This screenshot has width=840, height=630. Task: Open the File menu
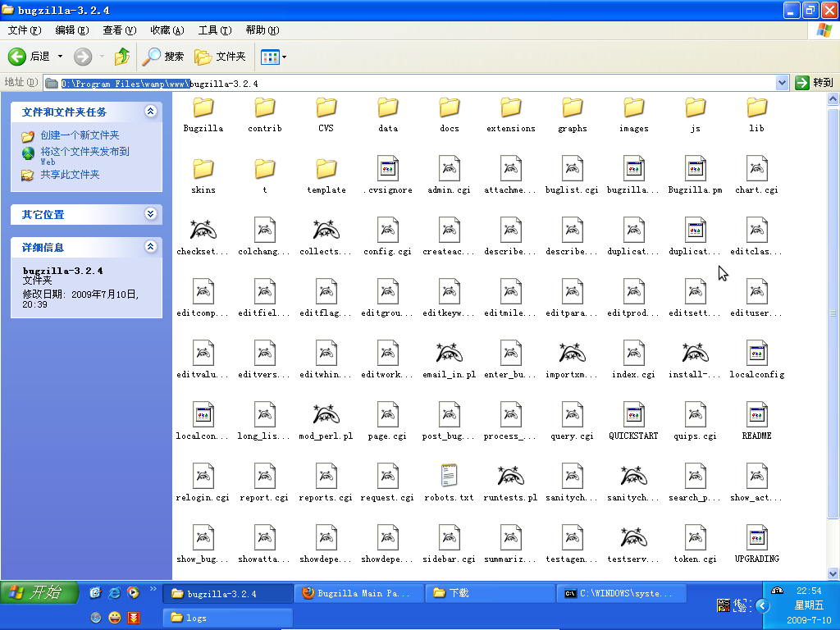[x=24, y=30]
